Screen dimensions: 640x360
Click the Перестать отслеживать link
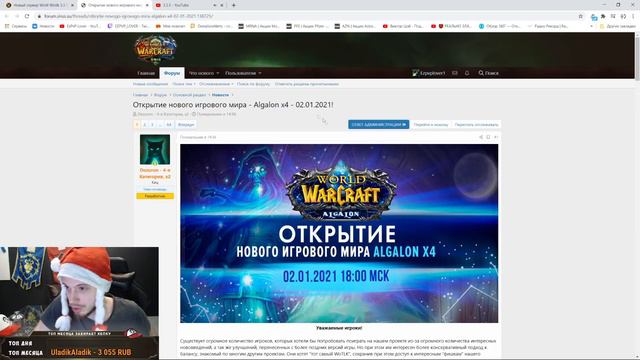[476, 124]
